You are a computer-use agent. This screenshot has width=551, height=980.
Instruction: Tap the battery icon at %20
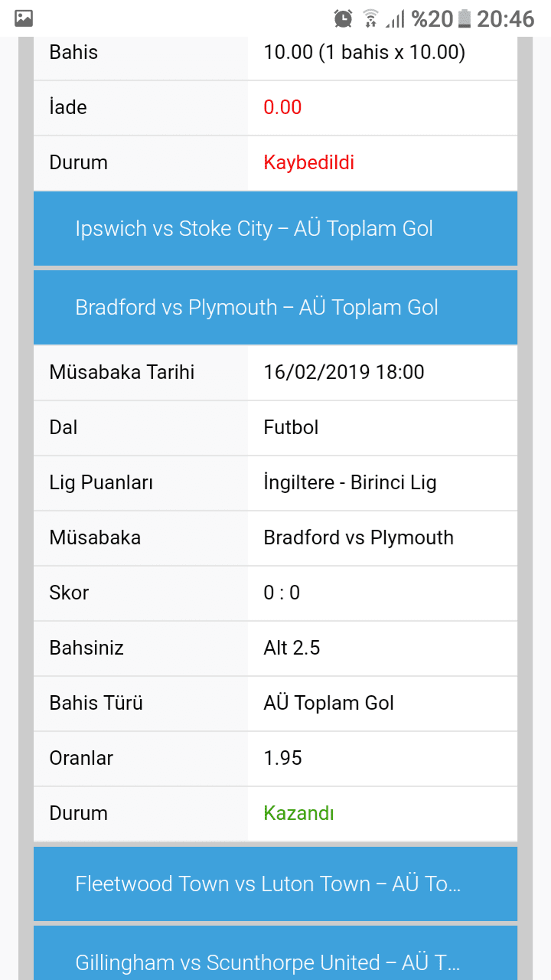[465, 18]
